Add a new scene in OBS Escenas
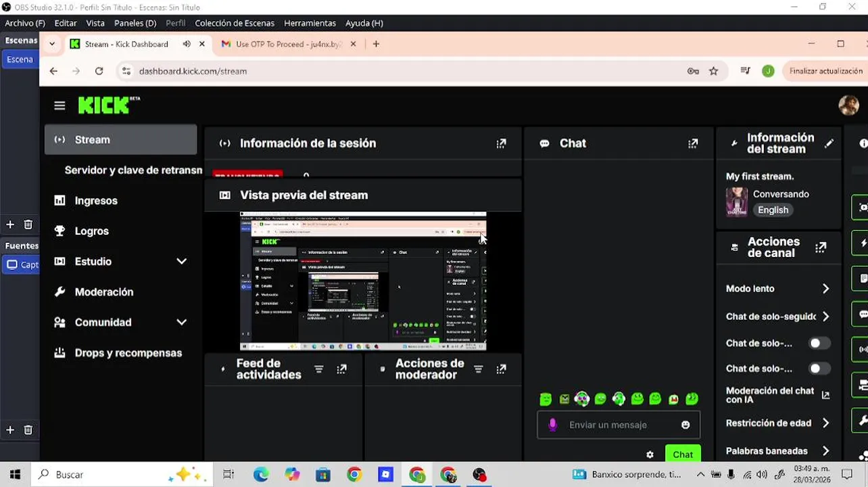 [10, 225]
